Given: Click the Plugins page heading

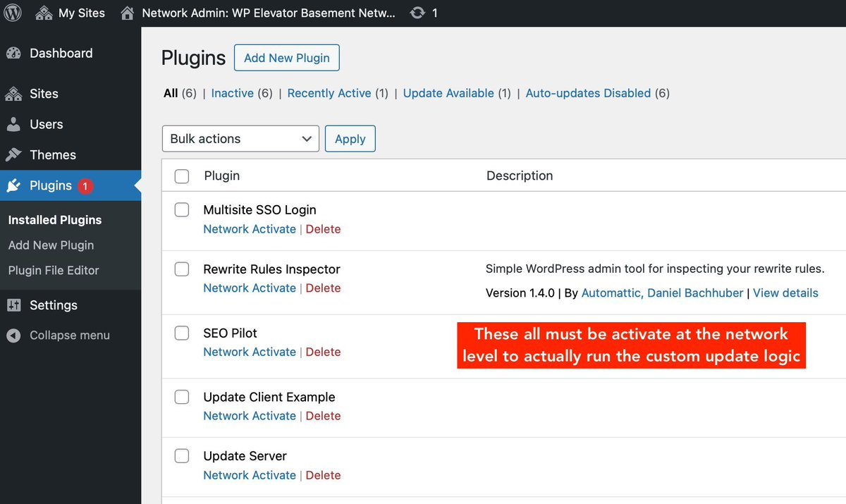Looking at the screenshot, I should coord(194,58).
